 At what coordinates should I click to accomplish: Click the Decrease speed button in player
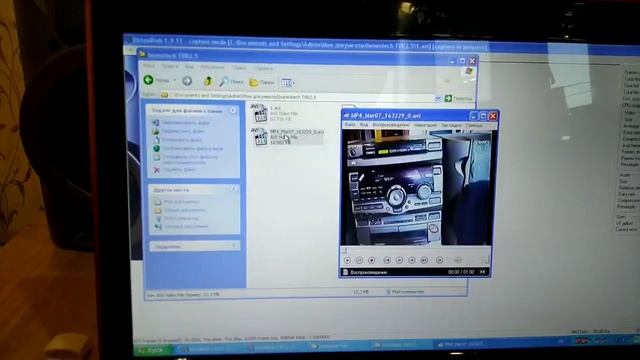pyautogui.click(x=400, y=260)
